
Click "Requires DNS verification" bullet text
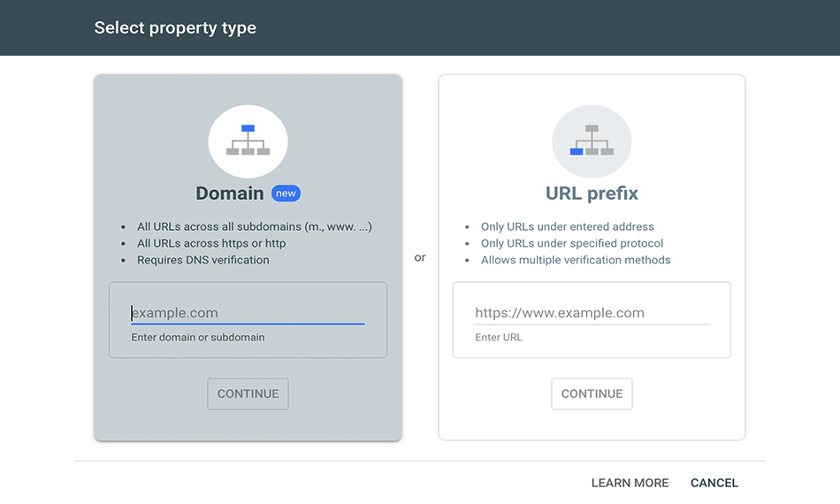[203, 260]
